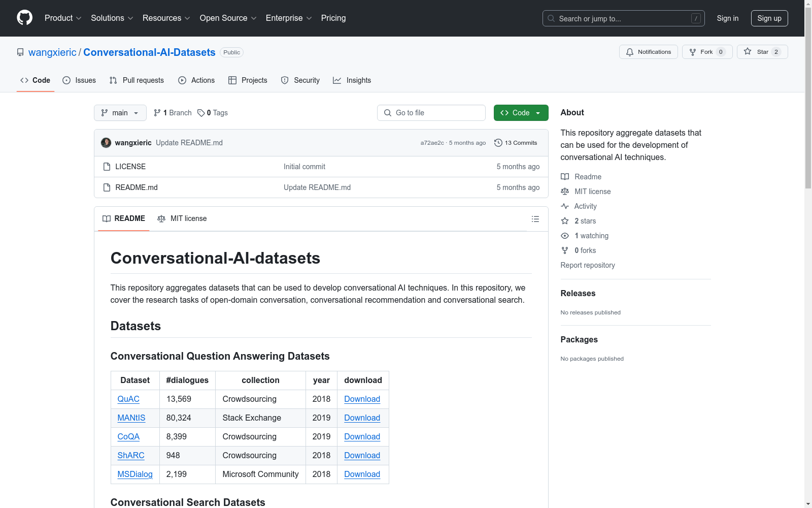Image resolution: width=812 pixels, height=508 pixels.
Task: Open the GitHub homepage logo
Action: click(24, 18)
